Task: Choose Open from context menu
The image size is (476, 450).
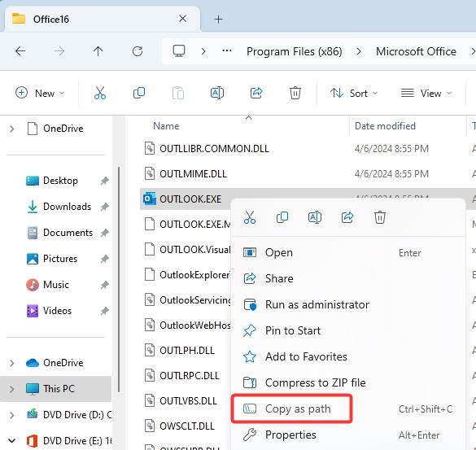Action: 347,252
